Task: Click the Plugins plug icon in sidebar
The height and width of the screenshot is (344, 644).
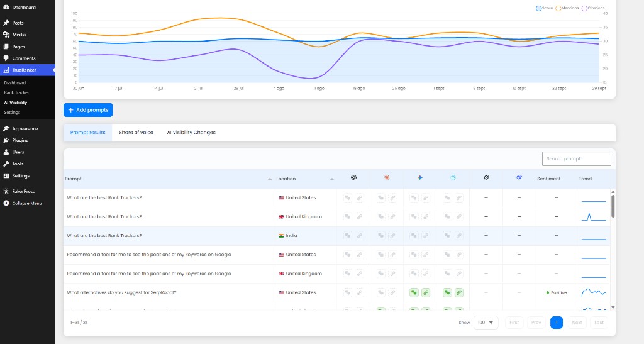Action: pyautogui.click(x=6, y=140)
